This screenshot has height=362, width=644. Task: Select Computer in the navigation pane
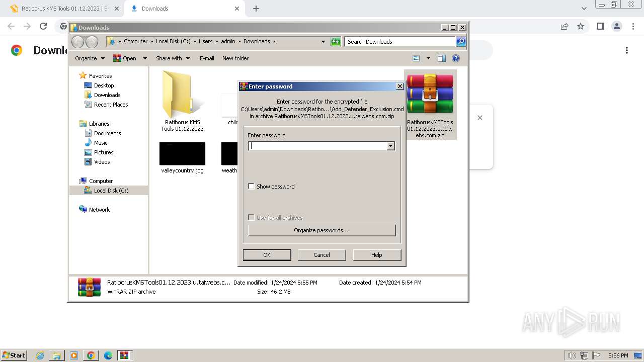coord(101,181)
